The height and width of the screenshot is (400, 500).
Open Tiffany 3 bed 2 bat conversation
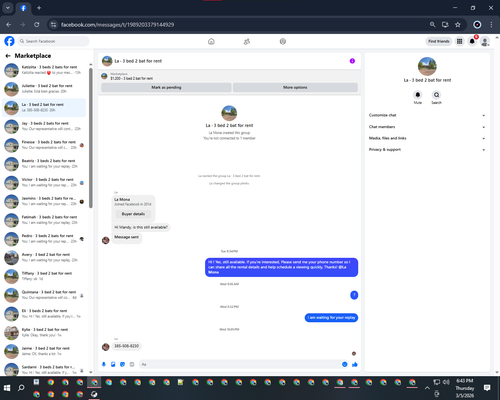(44, 276)
